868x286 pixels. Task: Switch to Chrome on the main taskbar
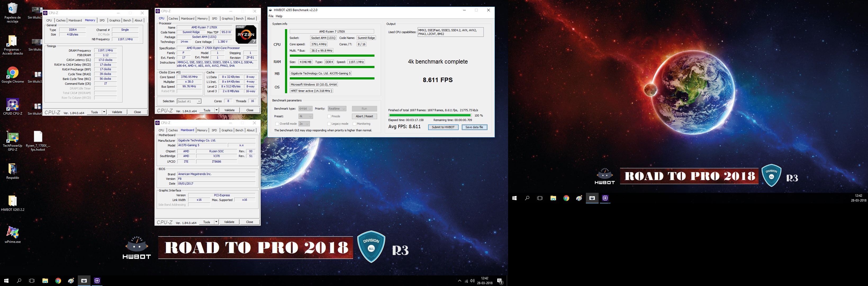[58, 281]
